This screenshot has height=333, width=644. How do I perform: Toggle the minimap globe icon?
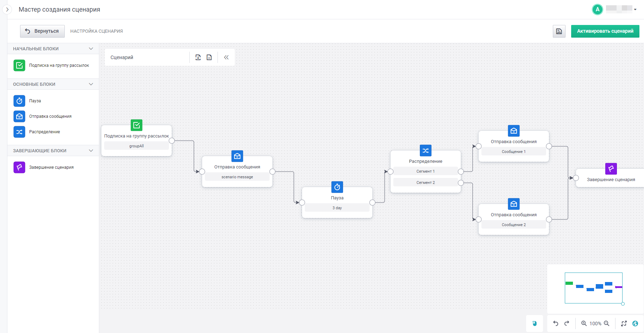635,324
